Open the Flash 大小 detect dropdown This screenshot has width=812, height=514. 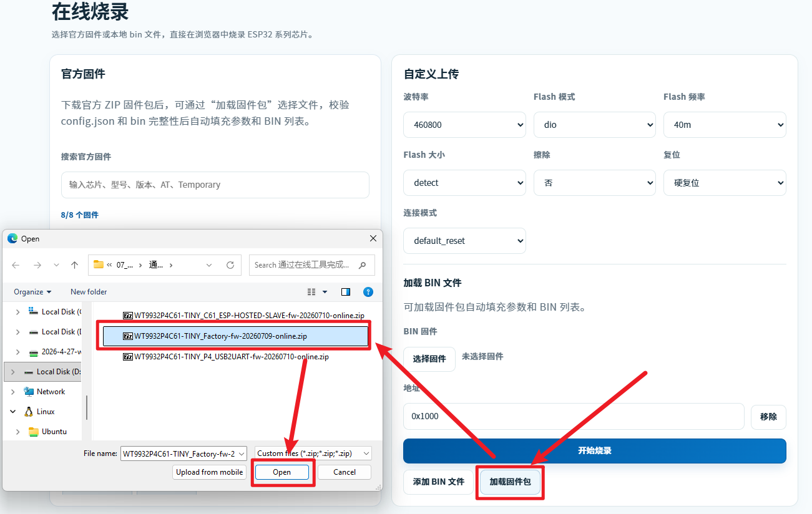point(465,183)
